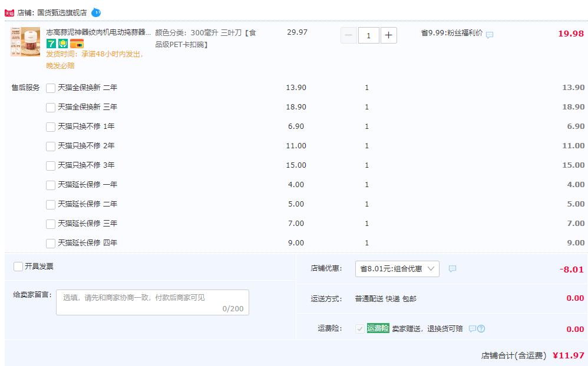Click the 运费险: row label
588x366 pixels.
pos(330,328)
